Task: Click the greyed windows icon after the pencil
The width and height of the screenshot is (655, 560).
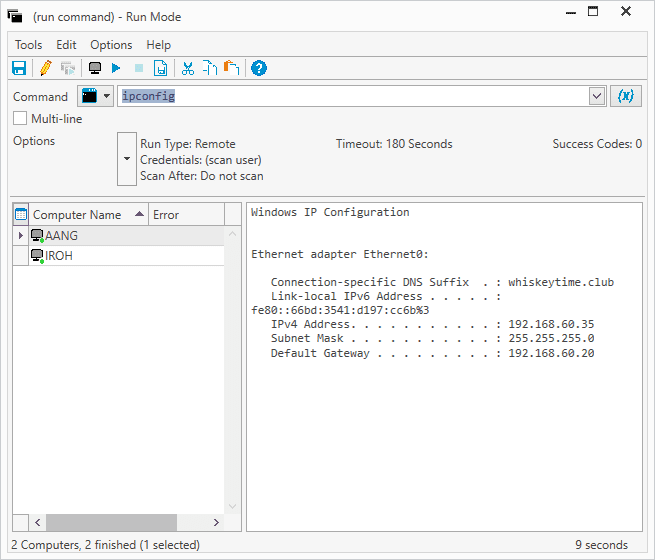Action: click(68, 68)
